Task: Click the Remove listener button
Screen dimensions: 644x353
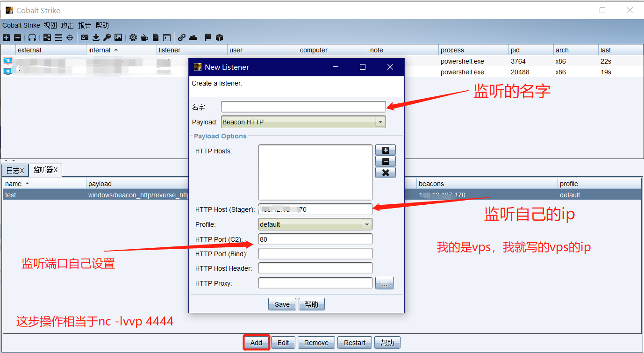Action: tap(316, 343)
